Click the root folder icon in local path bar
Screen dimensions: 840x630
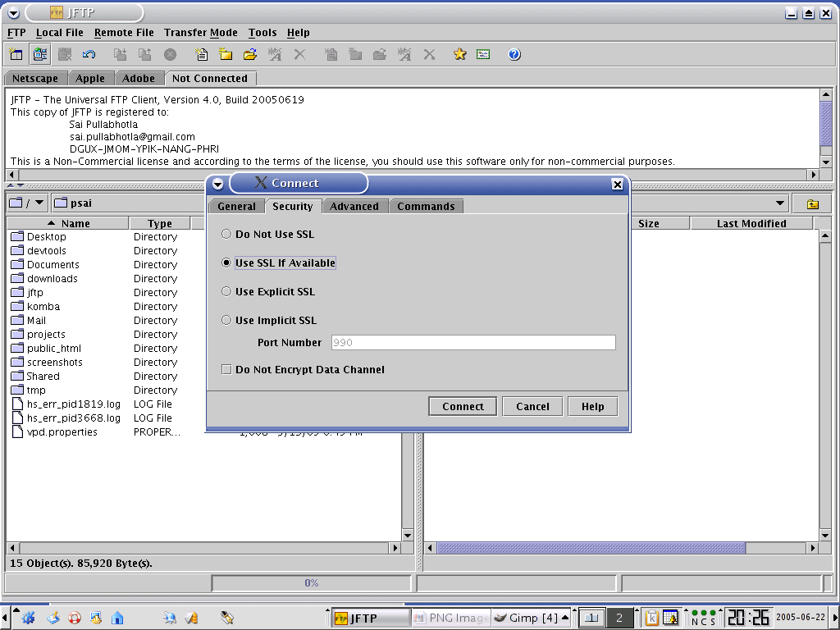pyautogui.click(x=16, y=203)
